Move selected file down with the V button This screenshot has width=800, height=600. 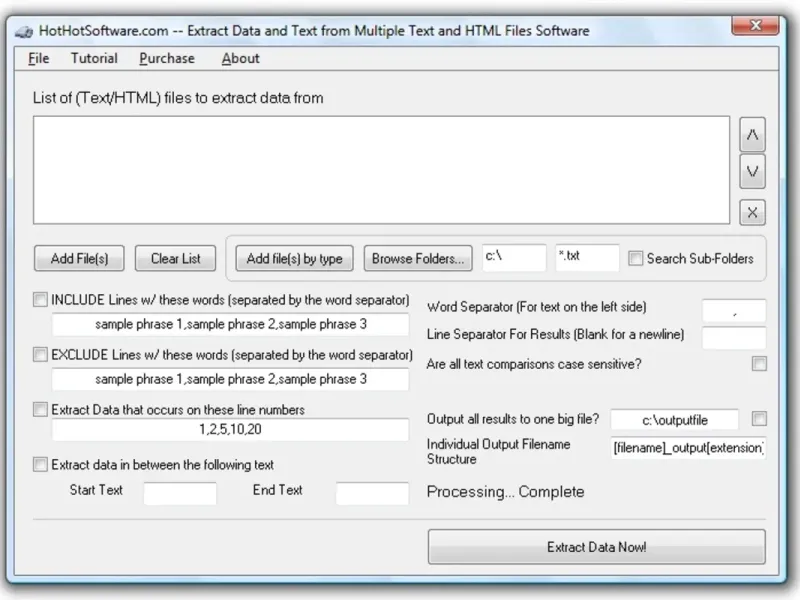click(752, 171)
